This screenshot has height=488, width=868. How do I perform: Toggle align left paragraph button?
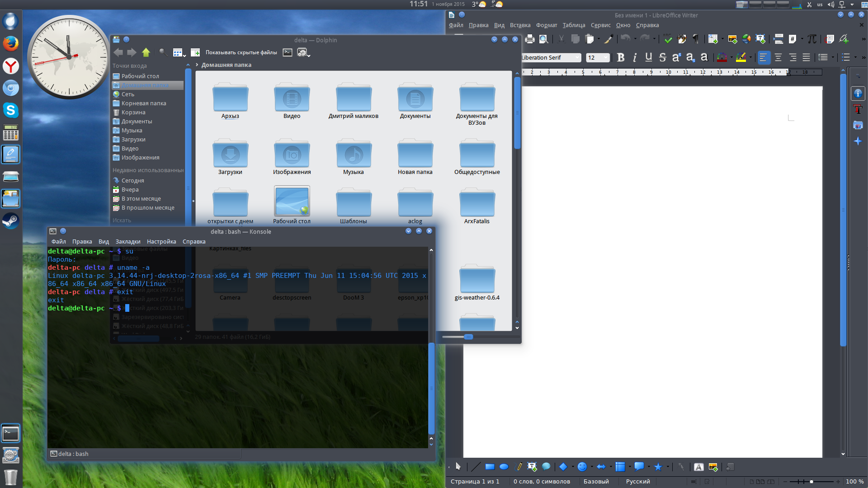tap(764, 57)
